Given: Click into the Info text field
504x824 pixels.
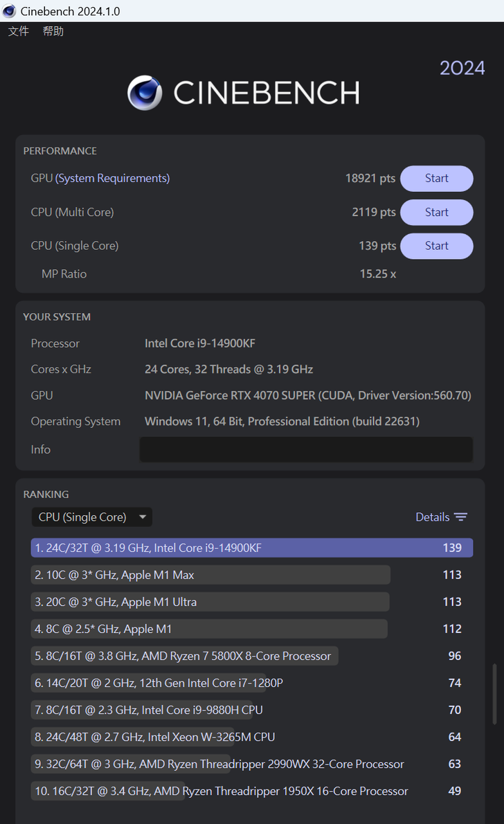Looking at the screenshot, I should [x=306, y=449].
